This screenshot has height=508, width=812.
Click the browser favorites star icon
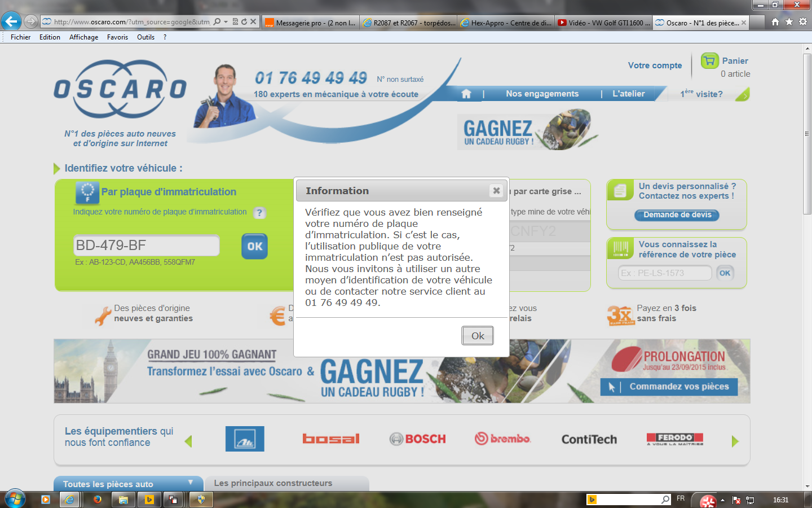789,22
